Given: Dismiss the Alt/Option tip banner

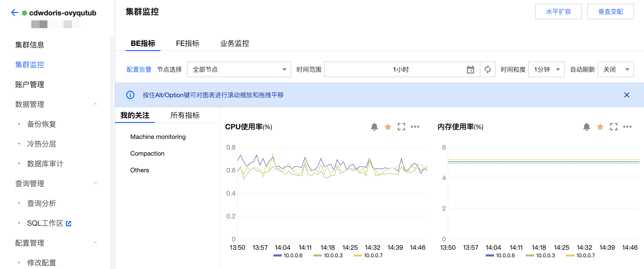Looking at the screenshot, I should (x=627, y=95).
